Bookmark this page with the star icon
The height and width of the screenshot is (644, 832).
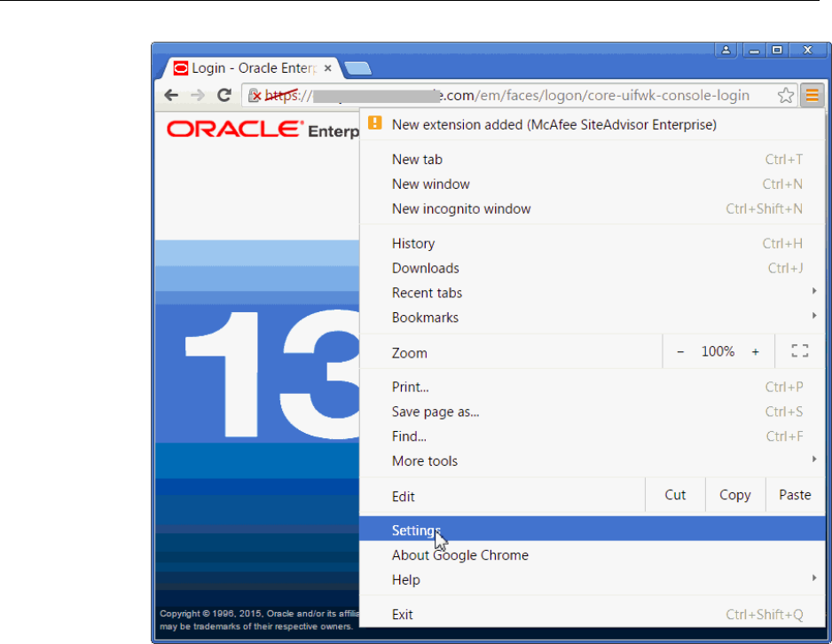[786, 96]
